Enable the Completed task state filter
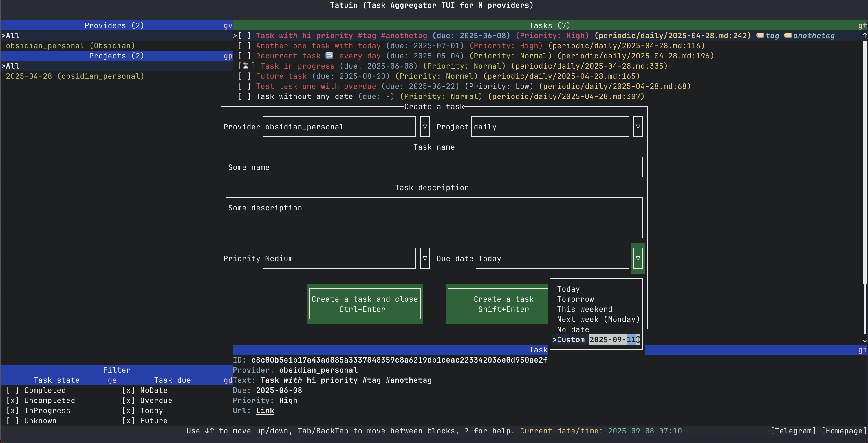This screenshot has width=868, height=443. pos(13,390)
